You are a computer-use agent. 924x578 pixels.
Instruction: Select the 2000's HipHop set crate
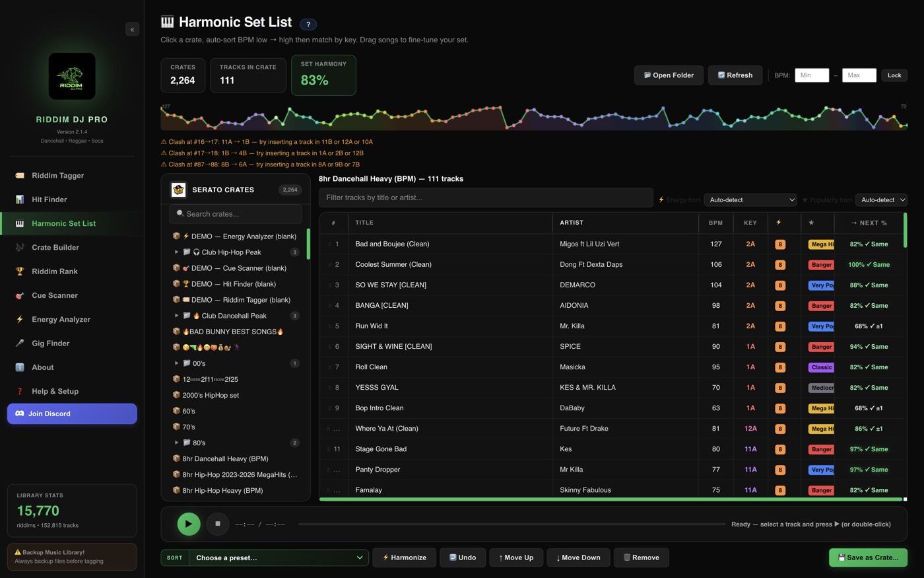pos(236,395)
